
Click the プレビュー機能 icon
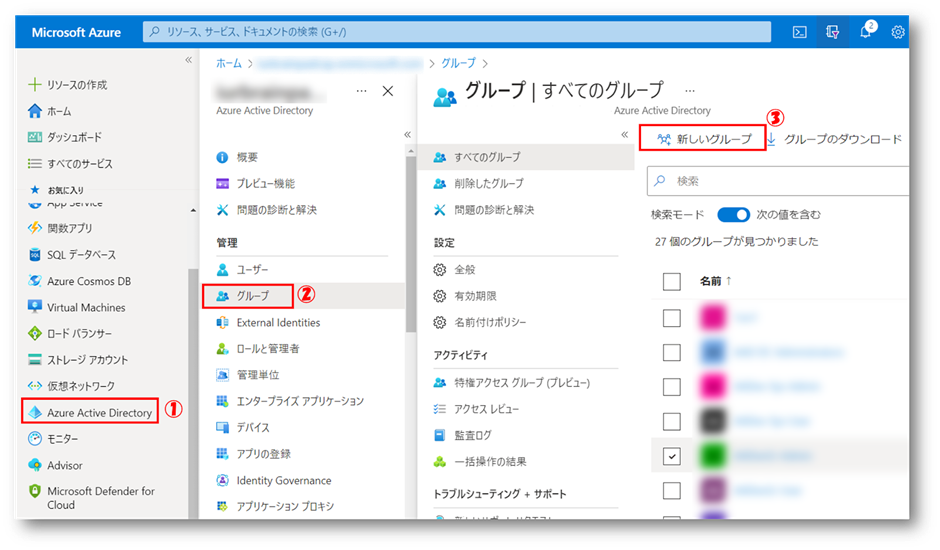222,184
